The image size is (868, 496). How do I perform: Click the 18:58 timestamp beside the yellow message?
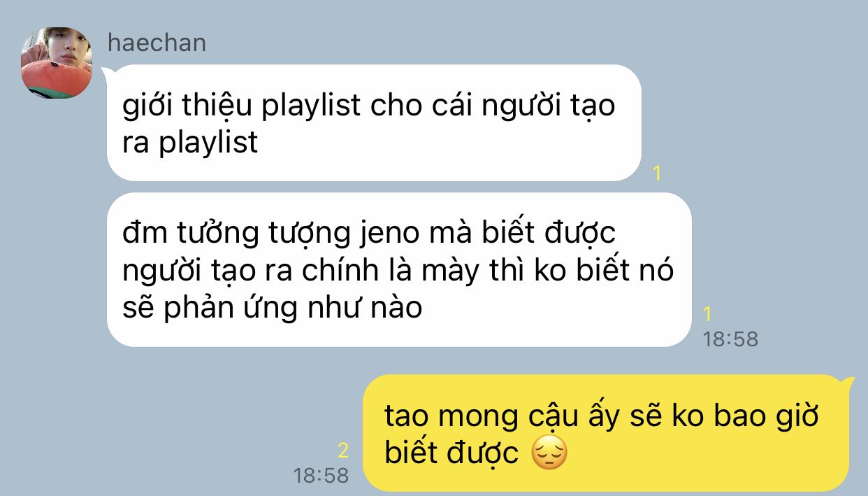click(x=321, y=476)
